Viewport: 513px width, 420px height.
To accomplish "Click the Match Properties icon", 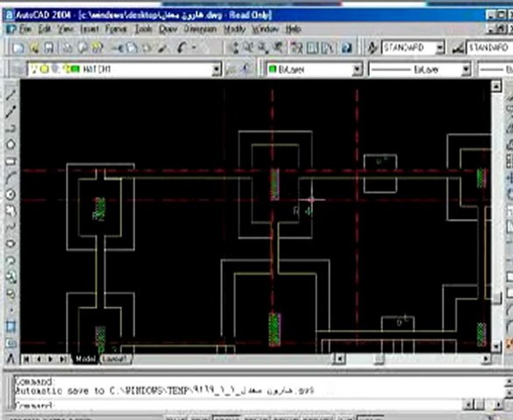I will [163, 48].
